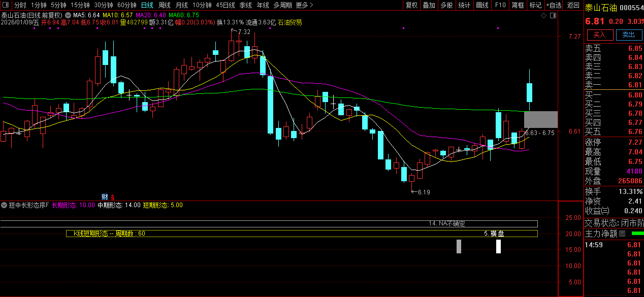Click 标记 mark button
This screenshot has width=644, height=297.
[x=535, y=5]
